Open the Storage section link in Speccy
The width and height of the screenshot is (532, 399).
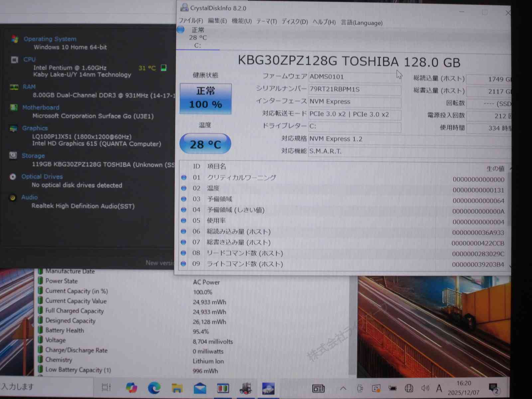[33, 156]
